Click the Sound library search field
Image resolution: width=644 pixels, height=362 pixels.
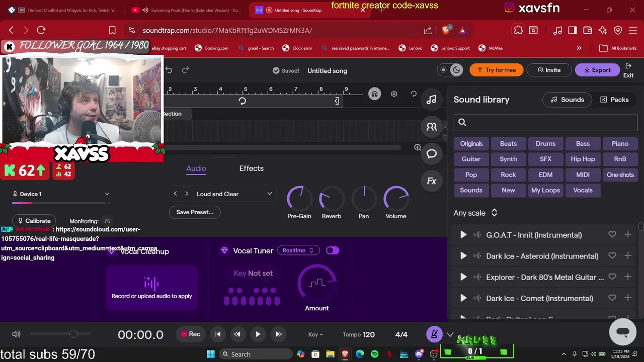coord(545,122)
